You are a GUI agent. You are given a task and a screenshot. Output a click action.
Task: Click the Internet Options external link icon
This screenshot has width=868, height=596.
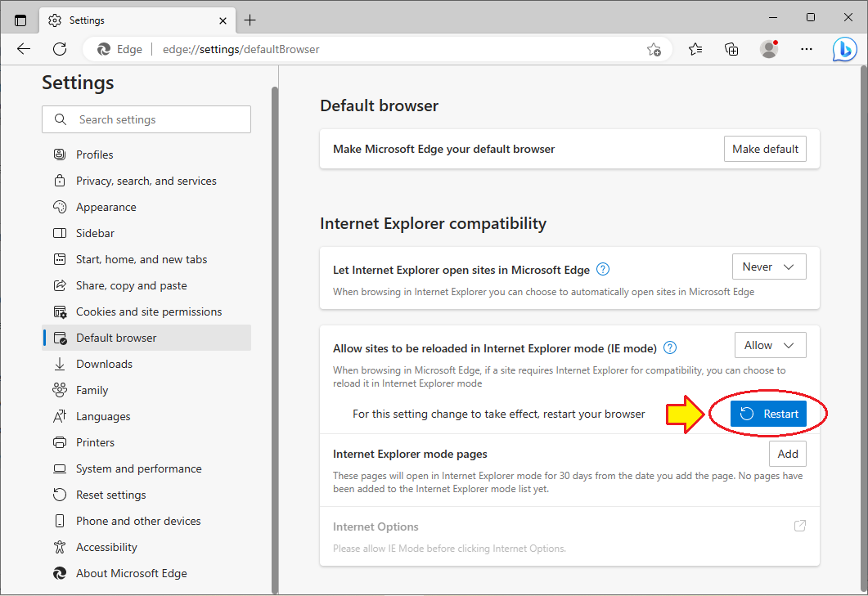799,526
